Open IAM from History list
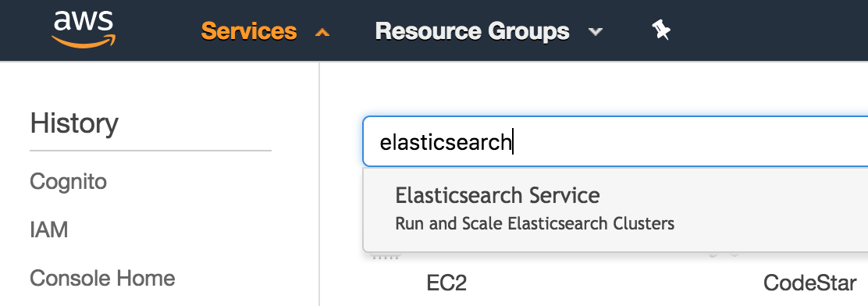Screen dimensions: 868x306 point(48,229)
